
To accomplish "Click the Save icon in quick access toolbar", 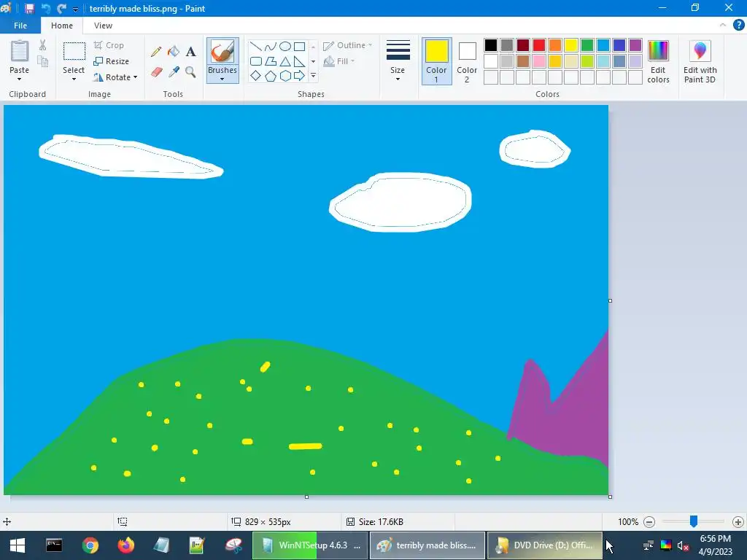I will pyautogui.click(x=29, y=9).
